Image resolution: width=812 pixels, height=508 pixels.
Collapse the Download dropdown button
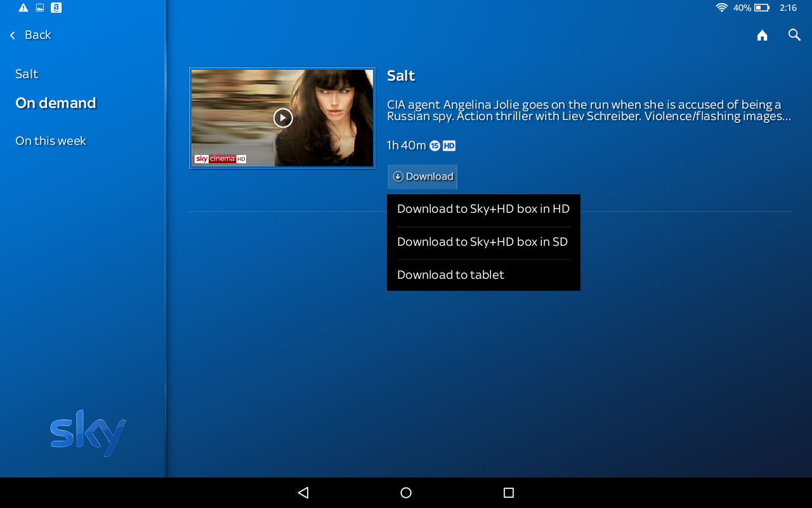pyautogui.click(x=422, y=177)
